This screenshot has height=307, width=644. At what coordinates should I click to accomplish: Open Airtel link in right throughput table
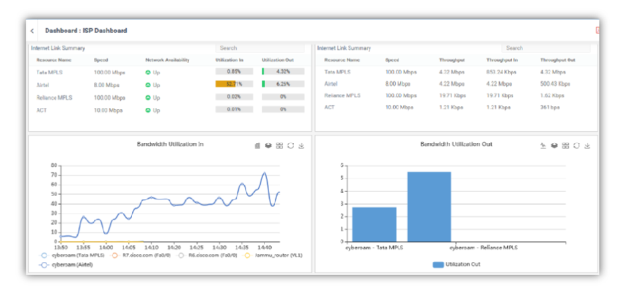coord(331,83)
